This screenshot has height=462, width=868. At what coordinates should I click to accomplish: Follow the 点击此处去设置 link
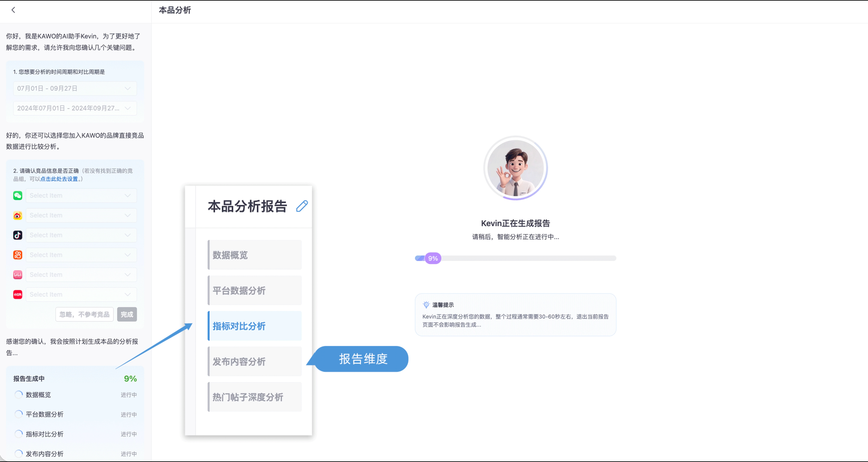[x=59, y=179]
